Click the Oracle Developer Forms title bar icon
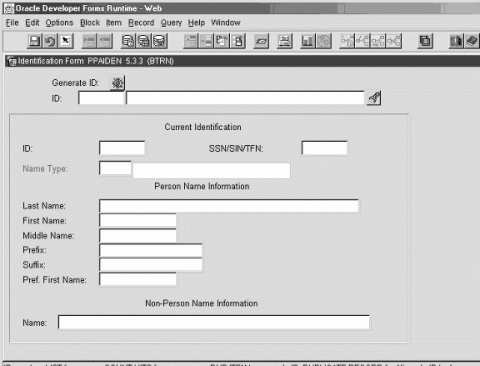The image size is (480, 366). click(9, 9)
